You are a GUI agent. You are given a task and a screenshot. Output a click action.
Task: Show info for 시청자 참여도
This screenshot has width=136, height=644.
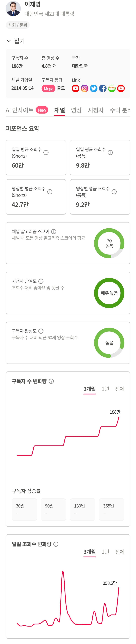click(x=41, y=281)
